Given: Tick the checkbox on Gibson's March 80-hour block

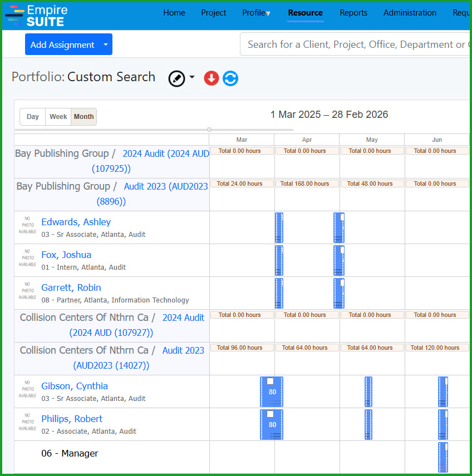Looking at the screenshot, I should (270, 381).
